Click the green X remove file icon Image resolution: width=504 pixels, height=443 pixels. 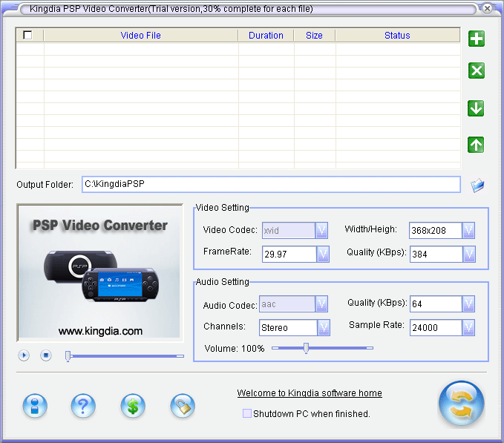tap(477, 70)
